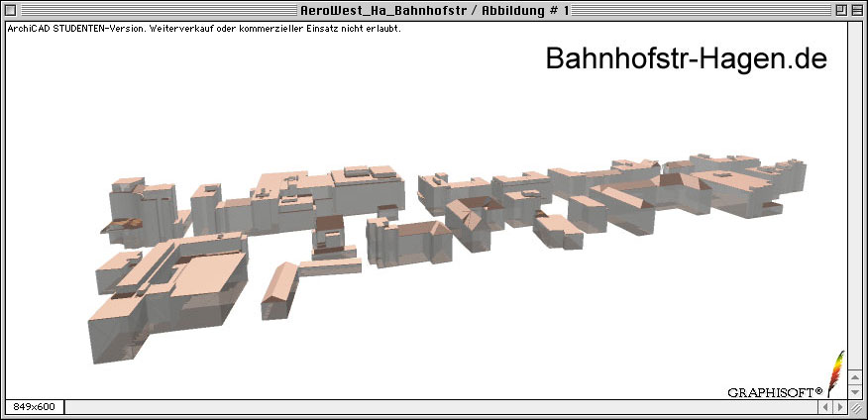Click the Graphisoft feather logo
Screen dimensions: 868x420
coord(836,372)
